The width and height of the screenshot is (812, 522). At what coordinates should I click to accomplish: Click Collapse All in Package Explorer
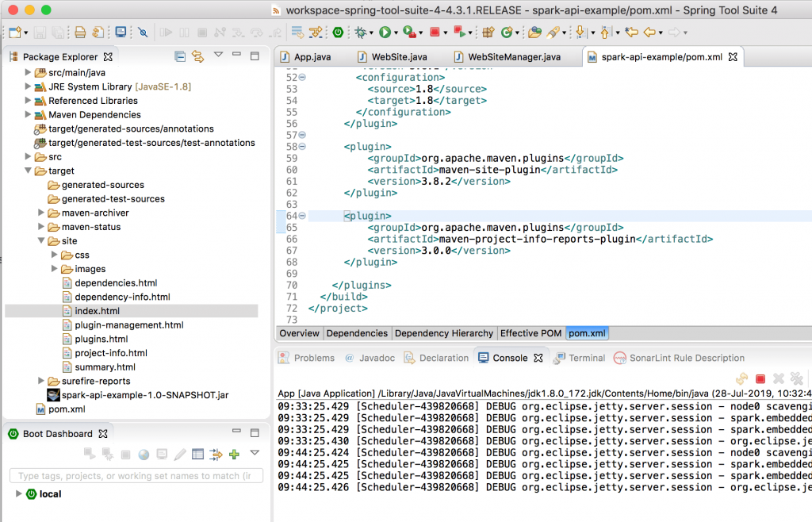coord(180,56)
